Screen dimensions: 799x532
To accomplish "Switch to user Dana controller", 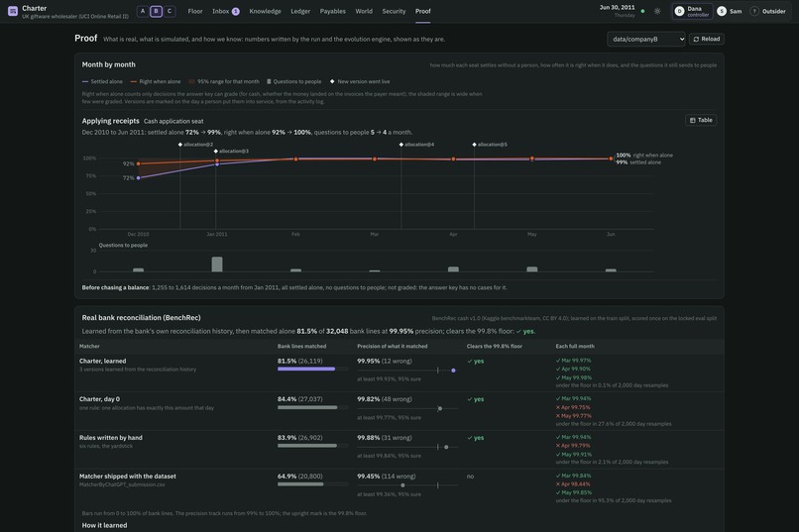I will click(x=693, y=11).
